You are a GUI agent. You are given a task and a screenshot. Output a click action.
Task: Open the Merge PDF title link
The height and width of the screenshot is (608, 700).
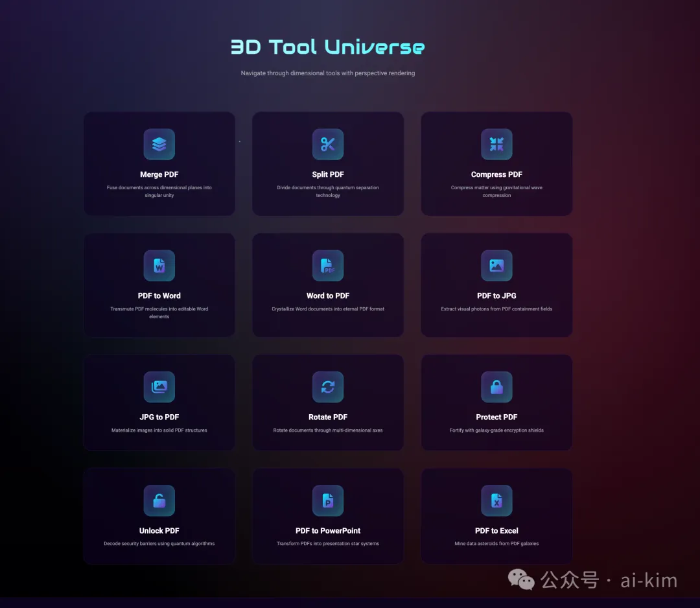point(159,174)
